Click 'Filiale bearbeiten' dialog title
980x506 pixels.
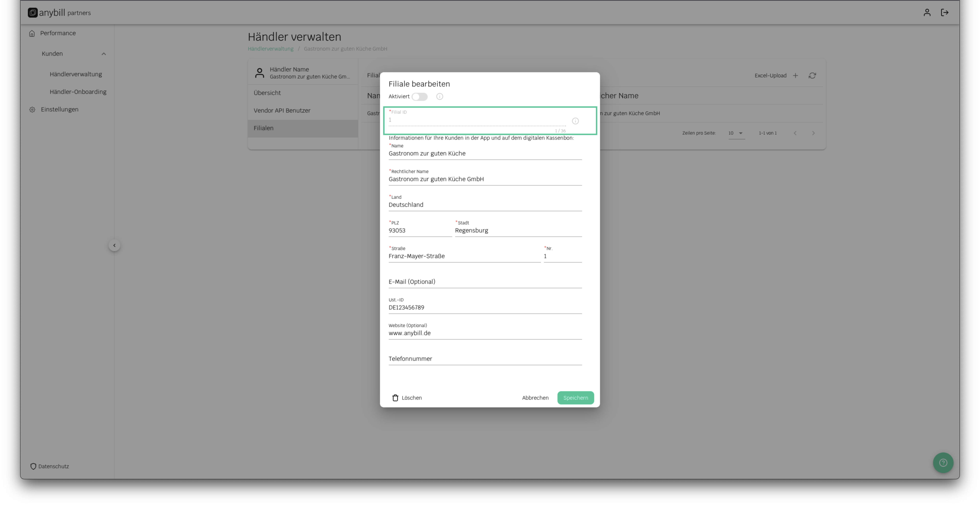(x=419, y=84)
